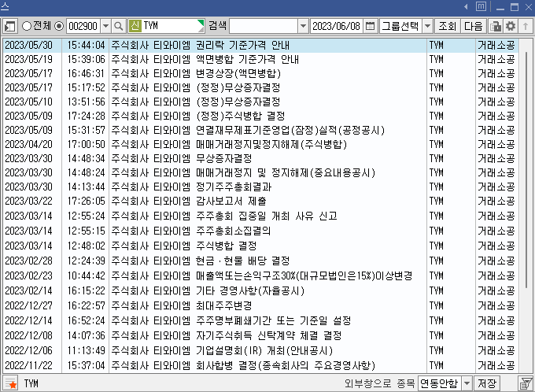Select the 매출액또는손익구조30% row

coord(260,276)
